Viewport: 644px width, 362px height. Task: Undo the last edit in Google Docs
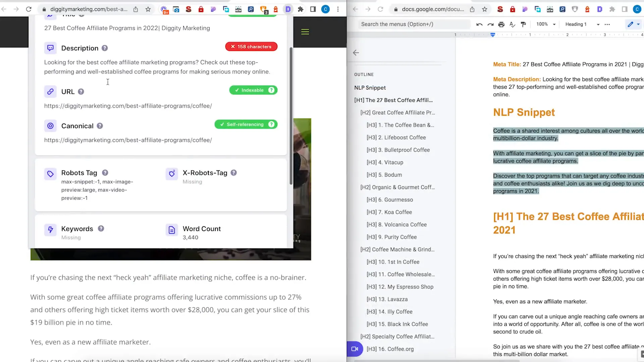[479, 24]
